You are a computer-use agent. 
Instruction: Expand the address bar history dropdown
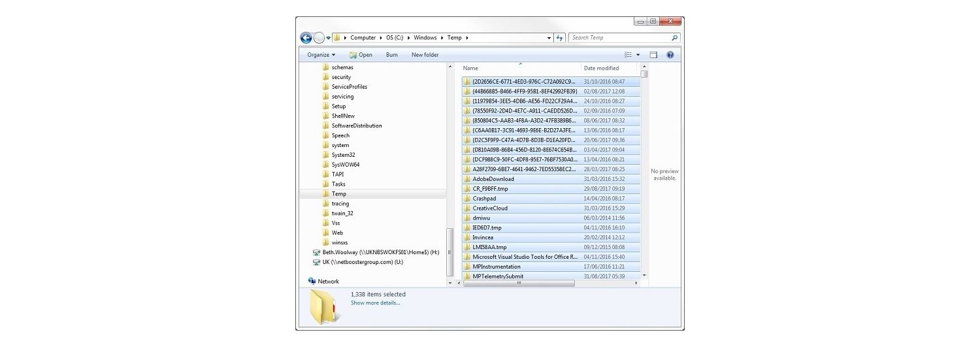[x=549, y=38]
